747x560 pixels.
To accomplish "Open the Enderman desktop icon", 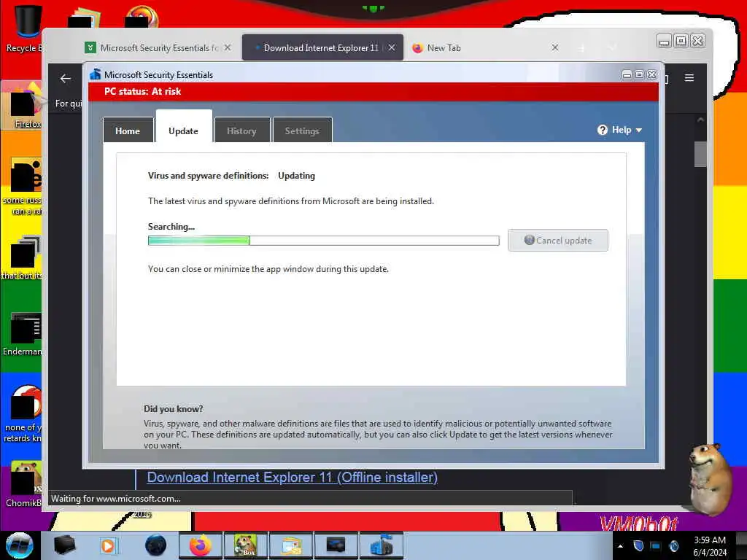I will (x=22, y=334).
